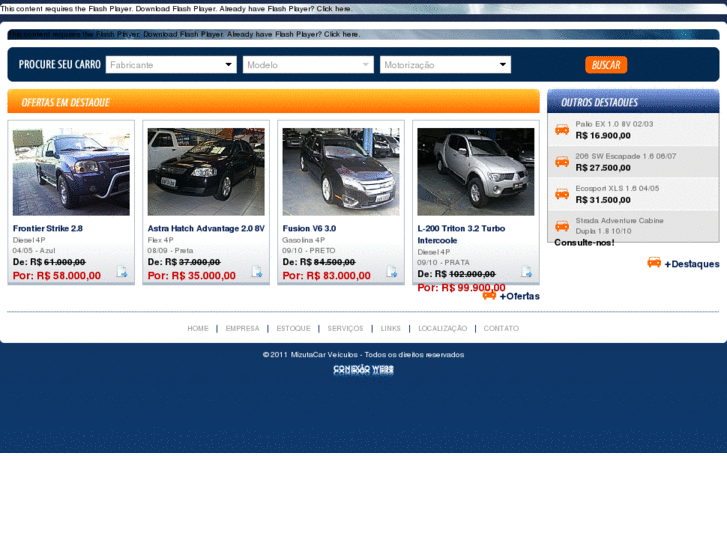This screenshot has height=545, width=727.
Task: View blue Frontier Strike photo
Action: click(x=71, y=172)
